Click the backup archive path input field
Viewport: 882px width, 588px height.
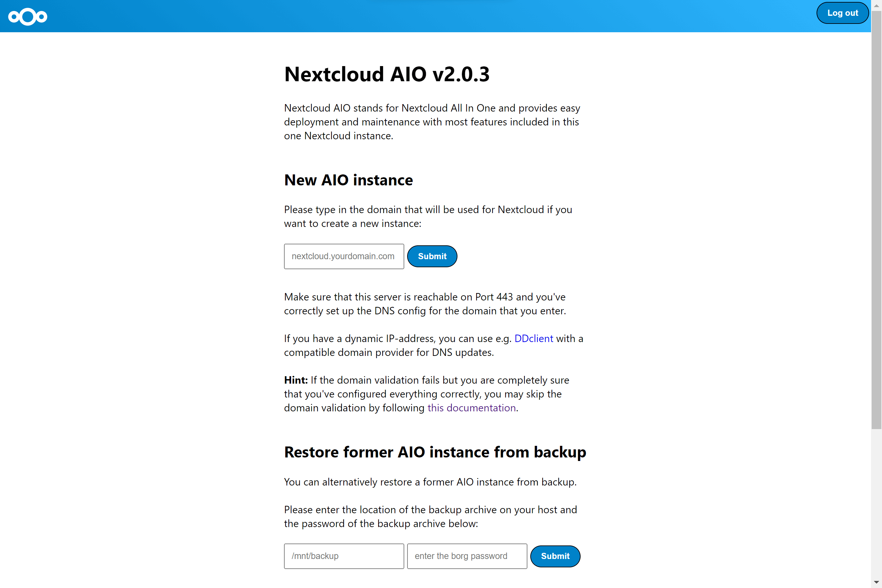click(344, 556)
